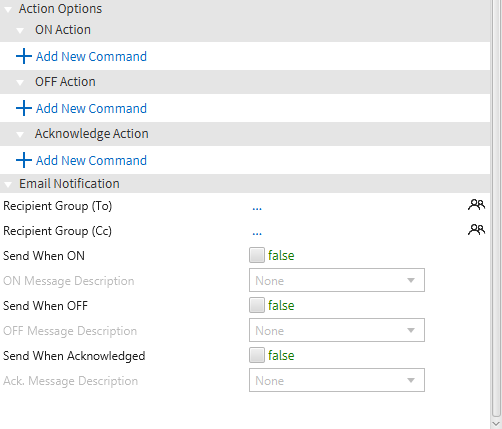Open ON Message Description dropdown

[337, 280]
